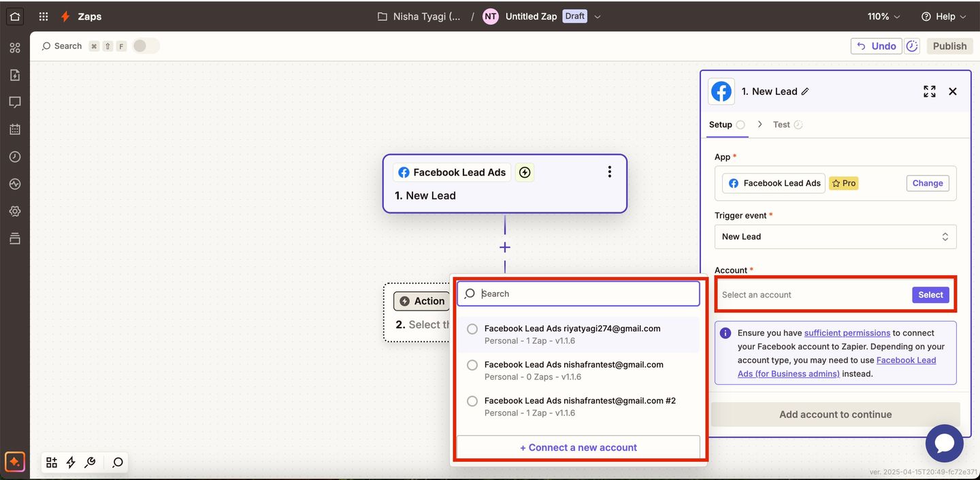
Task: Close the New Lead setup panel
Action: (953, 91)
